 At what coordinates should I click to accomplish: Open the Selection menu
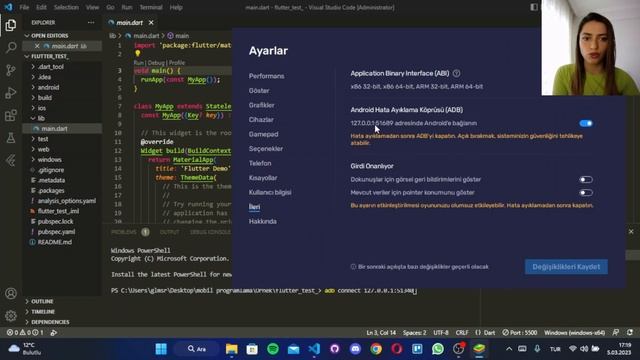66,7
